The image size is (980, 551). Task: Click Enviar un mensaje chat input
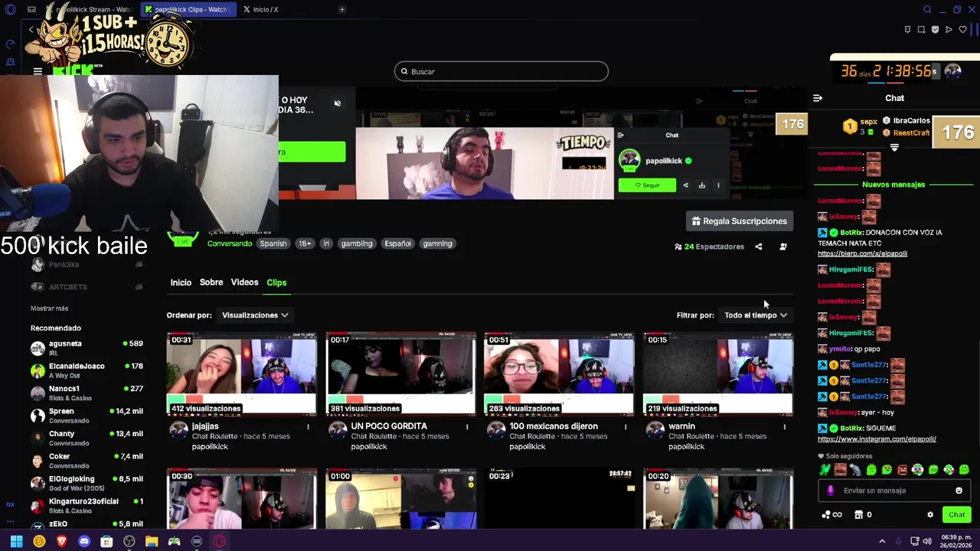click(x=894, y=491)
